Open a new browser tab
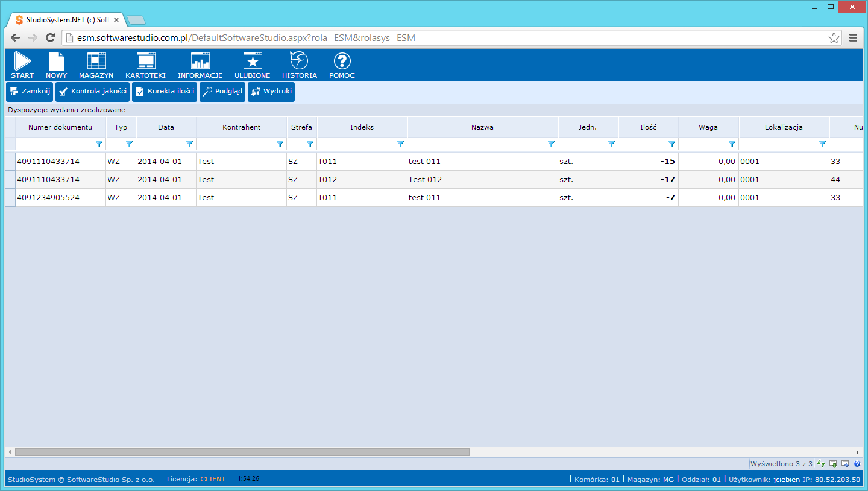The image size is (868, 491). (x=136, y=20)
